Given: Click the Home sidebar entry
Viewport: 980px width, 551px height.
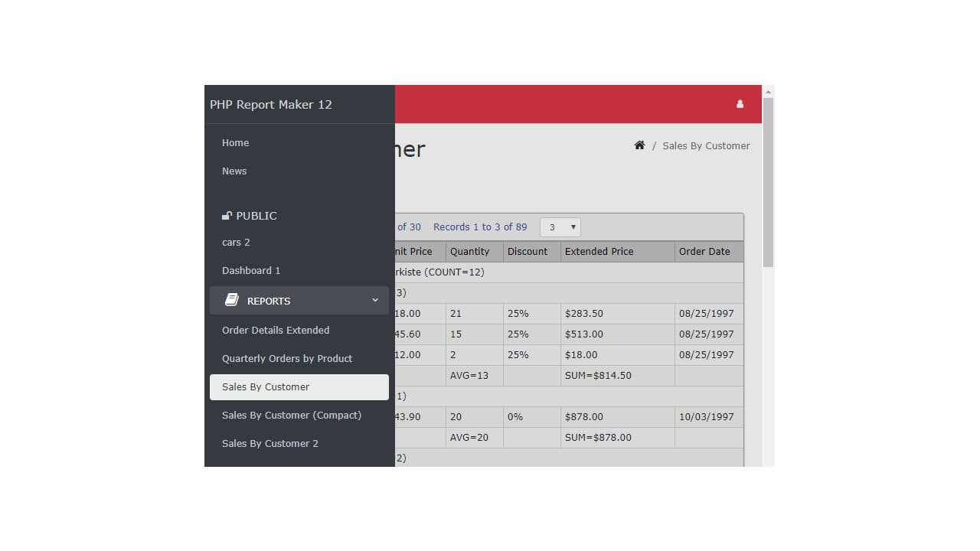Looking at the screenshot, I should (x=235, y=142).
